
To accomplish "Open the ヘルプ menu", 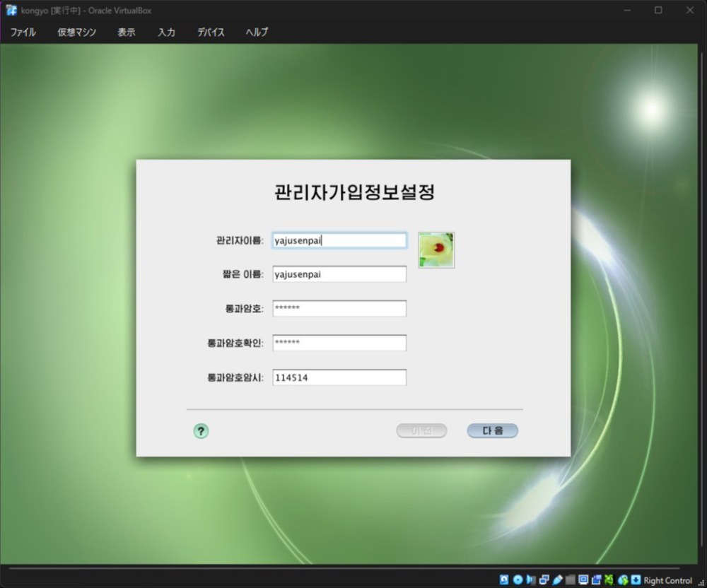I will tap(257, 32).
